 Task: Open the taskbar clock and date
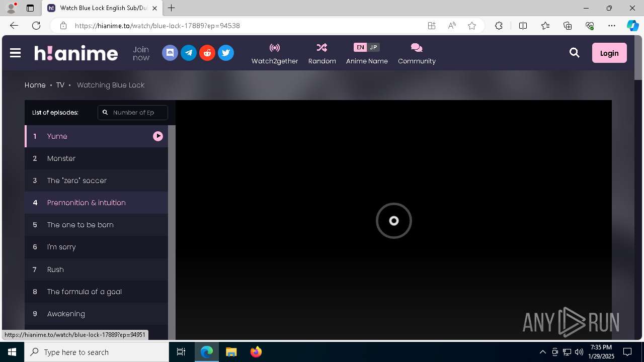(x=601, y=352)
